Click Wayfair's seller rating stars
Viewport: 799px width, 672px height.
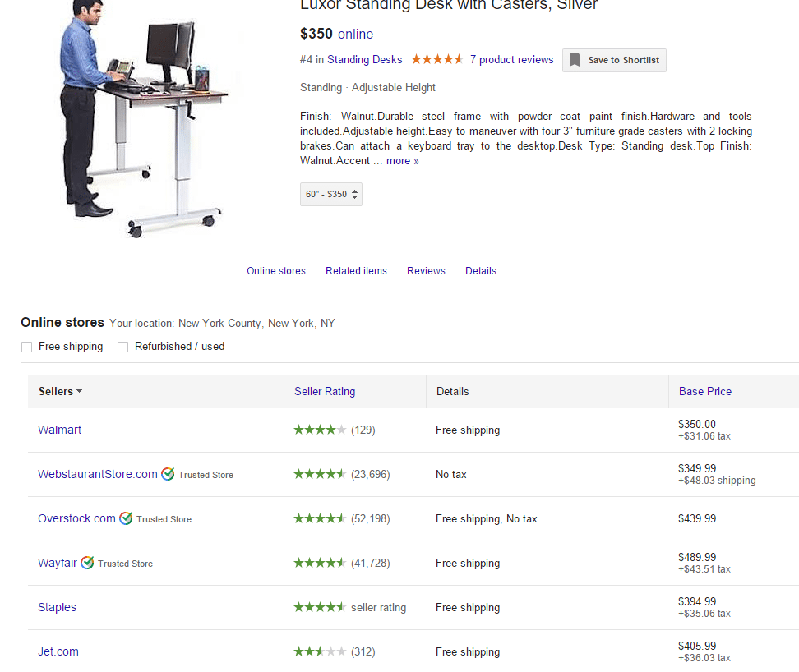point(320,563)
